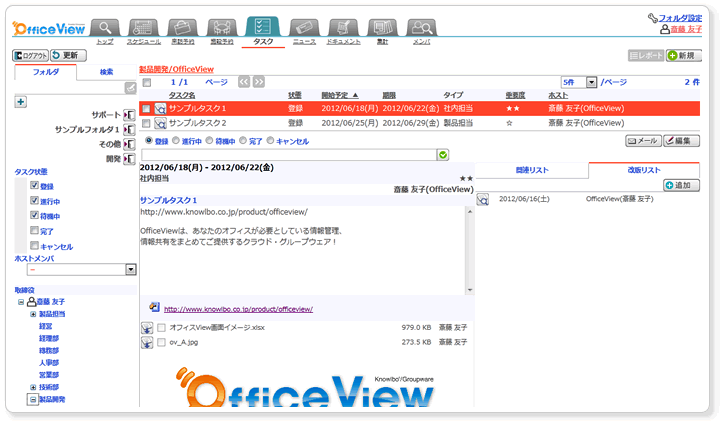This screenshot has width=720, height=424.
Task: Switch to the 関連リスト tab
Action: [532, 170]
